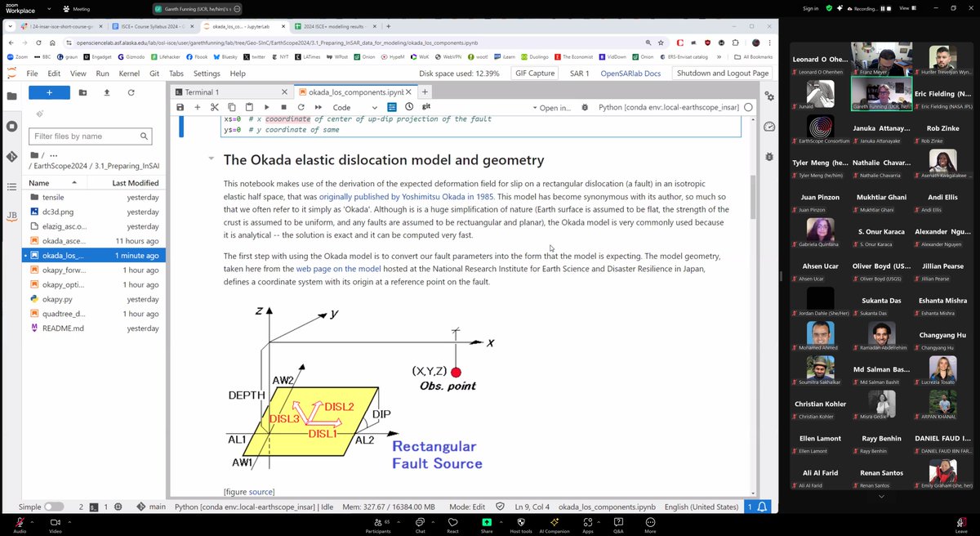Close the Terminal 1 tab
This screenshot has height=536, width=980.
click(283, 92)
